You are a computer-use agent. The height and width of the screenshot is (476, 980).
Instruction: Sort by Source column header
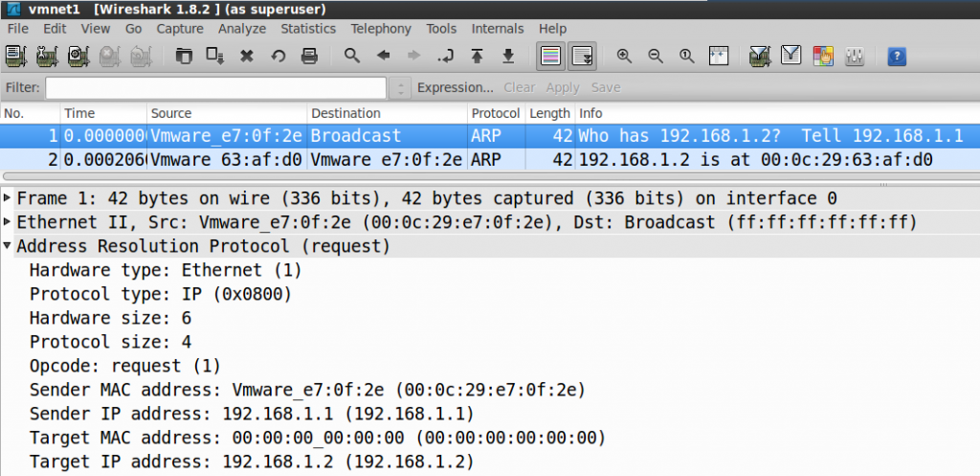coord(227,113)
